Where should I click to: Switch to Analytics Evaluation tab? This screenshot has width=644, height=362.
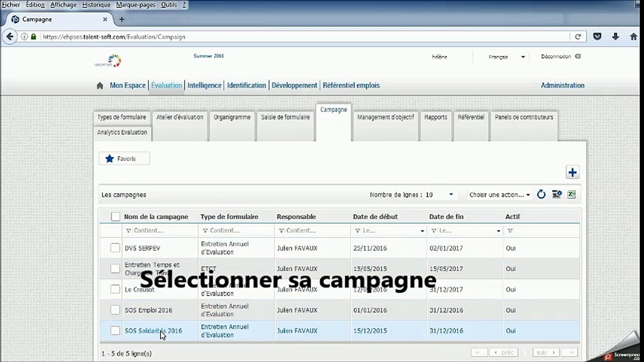click(122, 133)
